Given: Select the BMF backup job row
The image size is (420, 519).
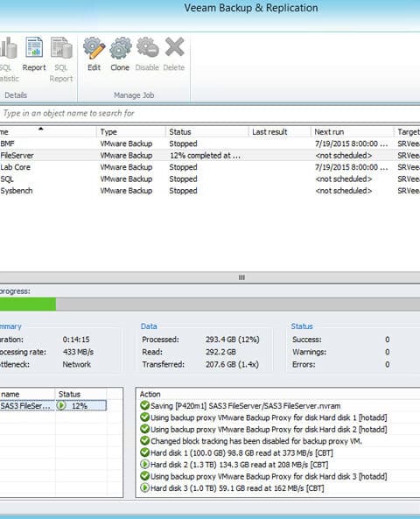Looking at the screenshot, I should (x=210, y=144).
